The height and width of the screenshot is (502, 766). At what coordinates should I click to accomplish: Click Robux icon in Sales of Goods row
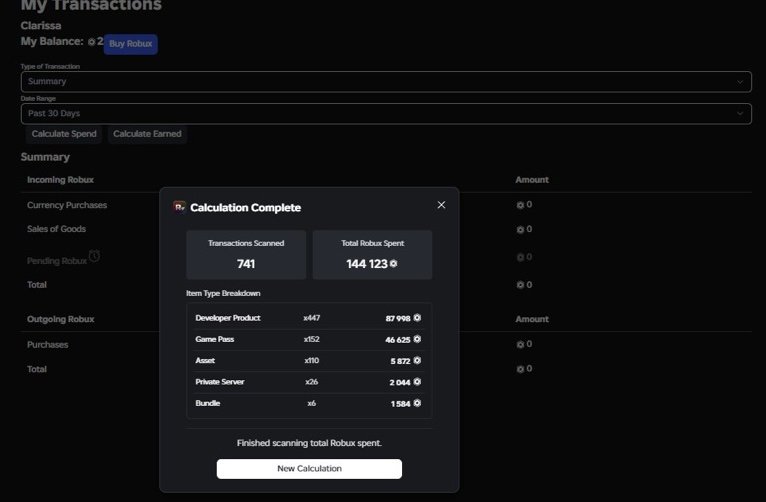520,230
